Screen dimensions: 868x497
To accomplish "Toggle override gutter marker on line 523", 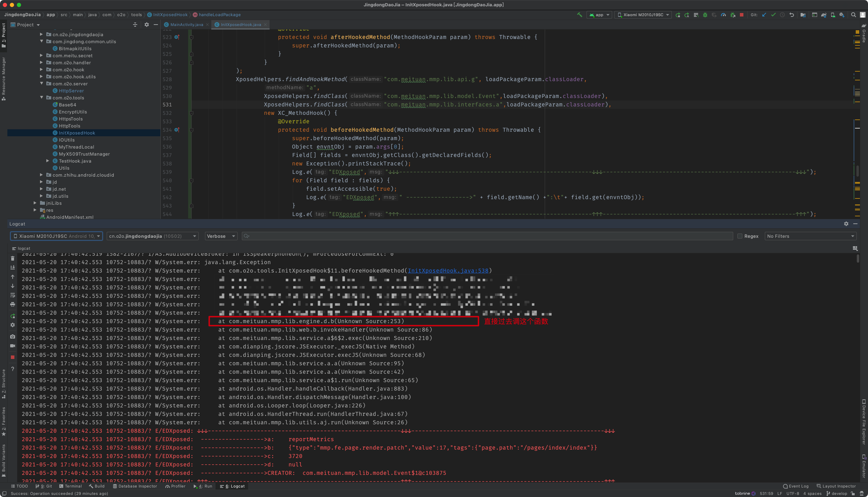I will click(177, 37).
